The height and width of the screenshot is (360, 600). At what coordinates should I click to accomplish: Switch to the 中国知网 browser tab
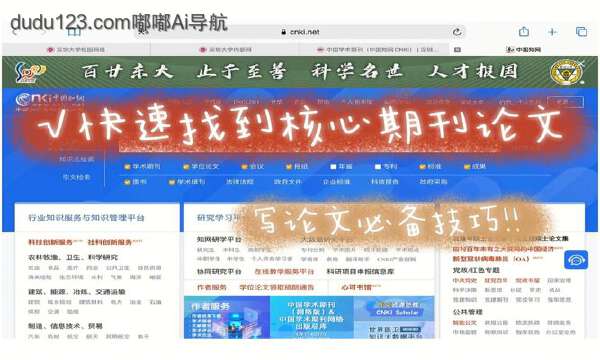tap(523, 49)
